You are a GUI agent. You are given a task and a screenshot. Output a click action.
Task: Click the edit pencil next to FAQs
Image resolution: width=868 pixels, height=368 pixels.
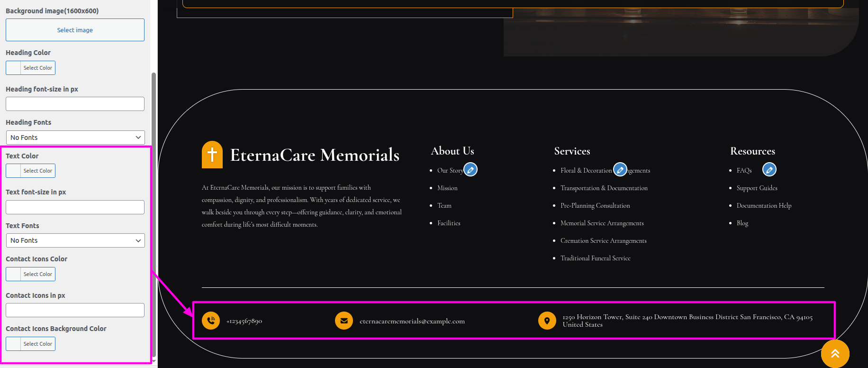(x=769, y=169)
